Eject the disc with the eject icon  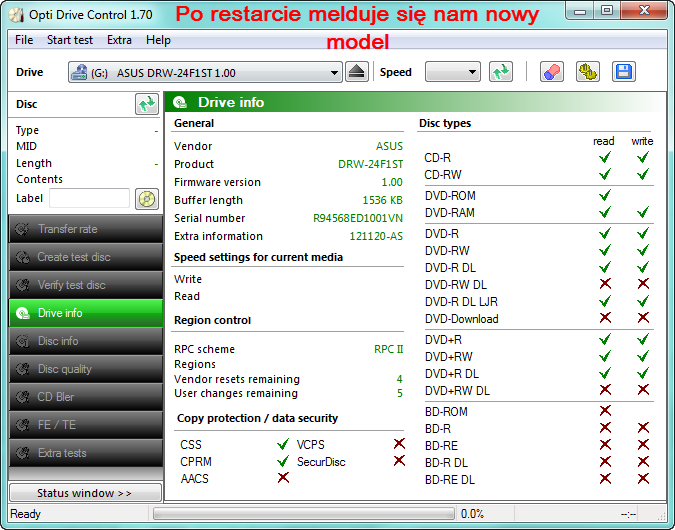tap(357, 72)
